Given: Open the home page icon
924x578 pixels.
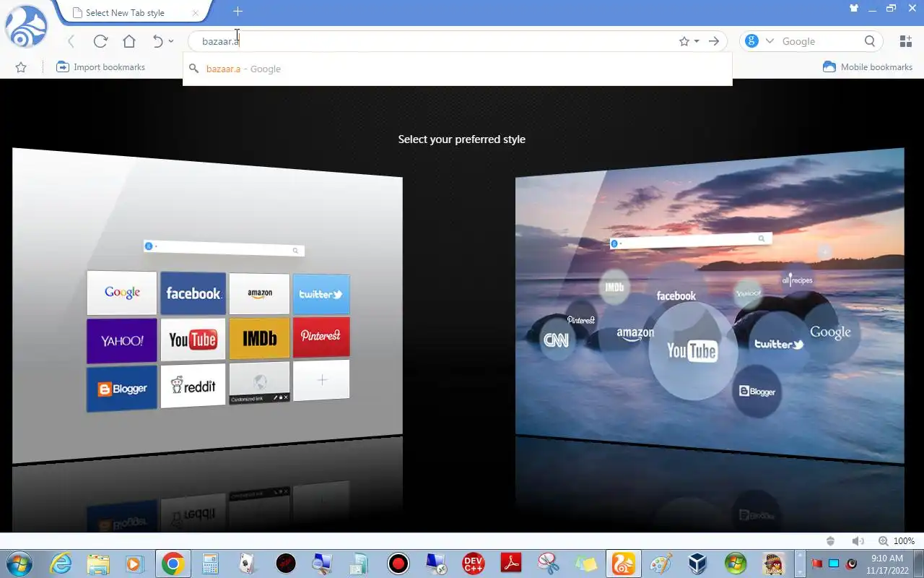Looking at the screenshot, I should click(x=129, y=41).
